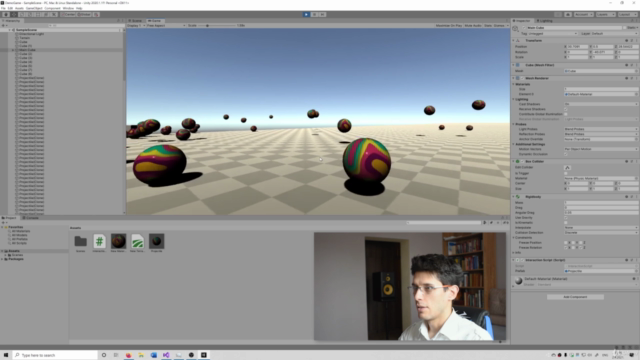The width and height of the screenshot is (640, 360).
Task: Toggle Freeze Rotation X checkbox
Action: point(566,247)
